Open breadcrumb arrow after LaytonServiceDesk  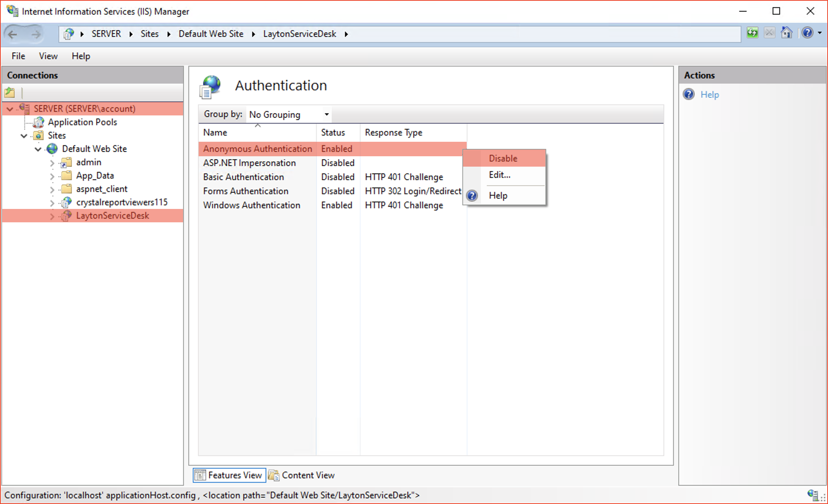click(x=346, y=34)
